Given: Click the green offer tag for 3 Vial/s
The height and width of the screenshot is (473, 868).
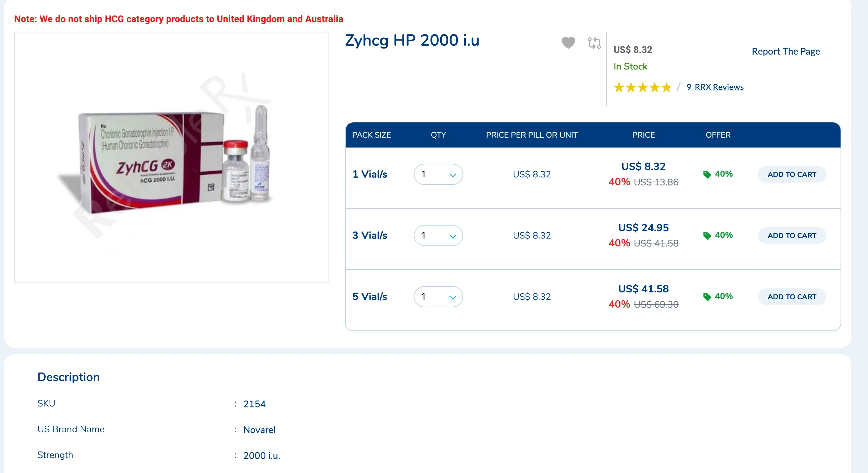Looking at the screenshot, I should pyautogui.click(x=707, y=236).
